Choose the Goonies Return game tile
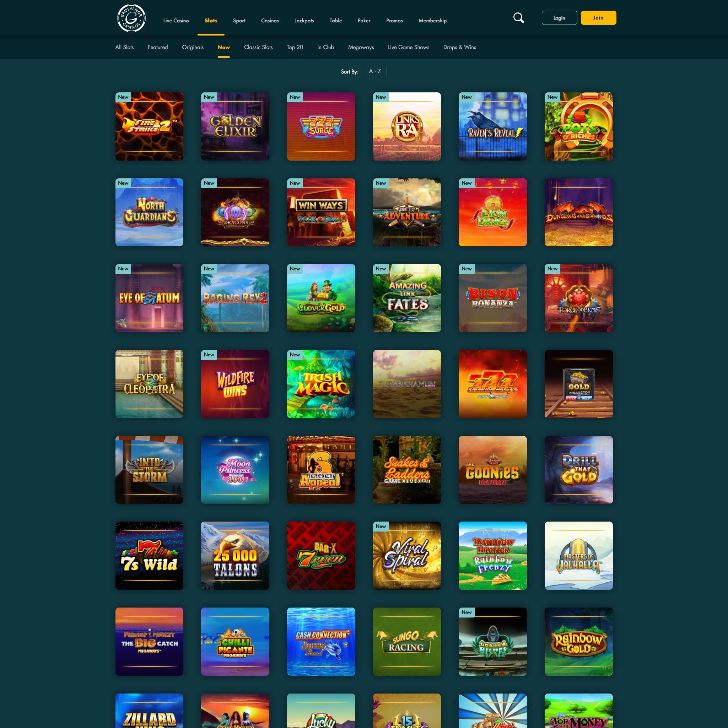The image size is (728, 728). (x=492, y=469)
